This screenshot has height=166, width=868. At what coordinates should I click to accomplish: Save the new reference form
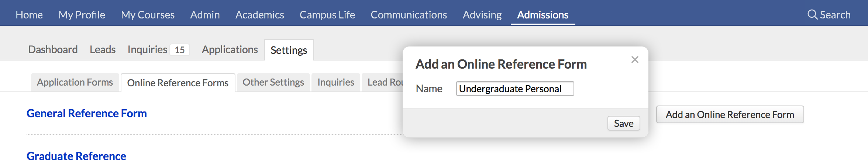click(624, 123)
